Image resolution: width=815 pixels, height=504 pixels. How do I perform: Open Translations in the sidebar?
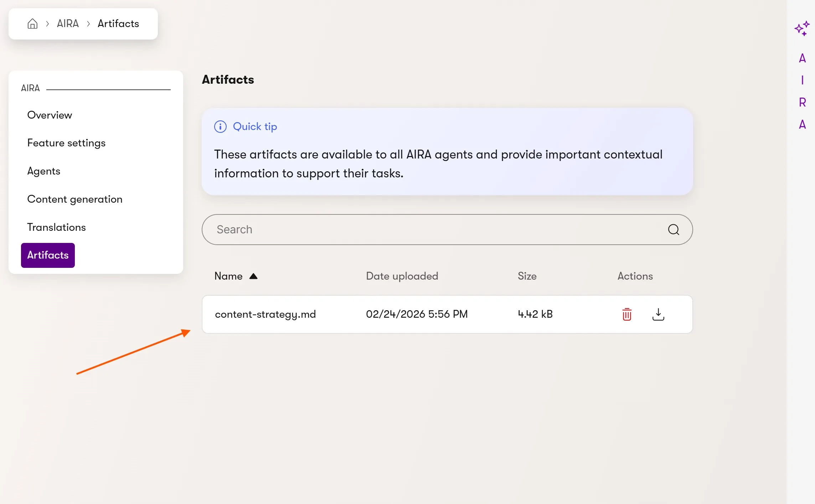pyautogui.click(x=56, y=227)
